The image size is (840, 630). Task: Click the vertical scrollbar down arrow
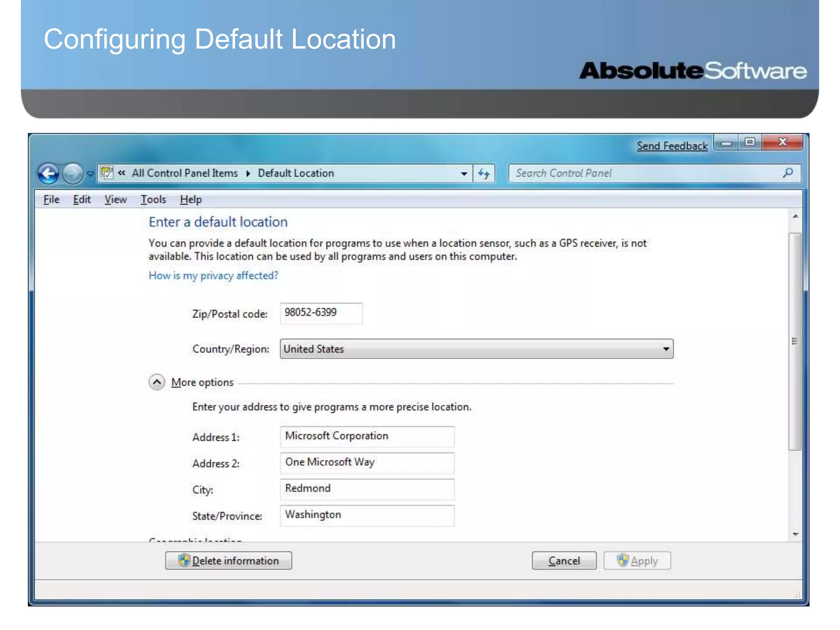coord(795,534)
